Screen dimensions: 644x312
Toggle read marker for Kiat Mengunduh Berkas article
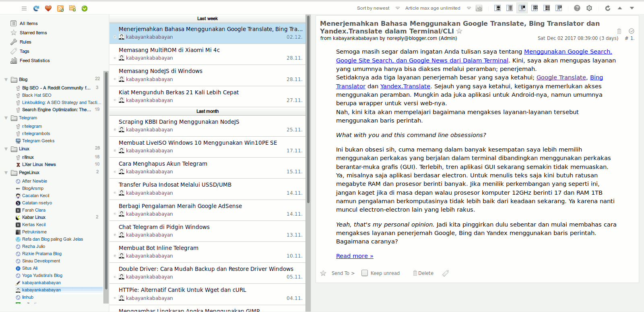coord(115,100)
